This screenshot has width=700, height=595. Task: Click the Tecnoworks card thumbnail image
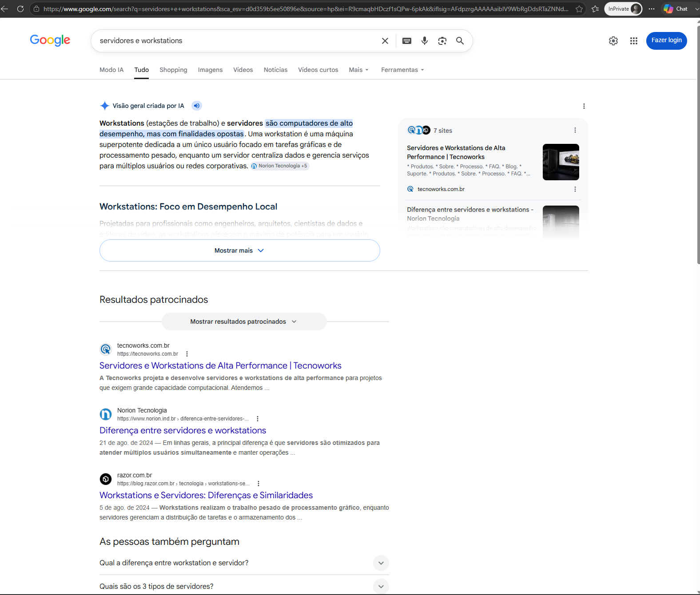561,162
